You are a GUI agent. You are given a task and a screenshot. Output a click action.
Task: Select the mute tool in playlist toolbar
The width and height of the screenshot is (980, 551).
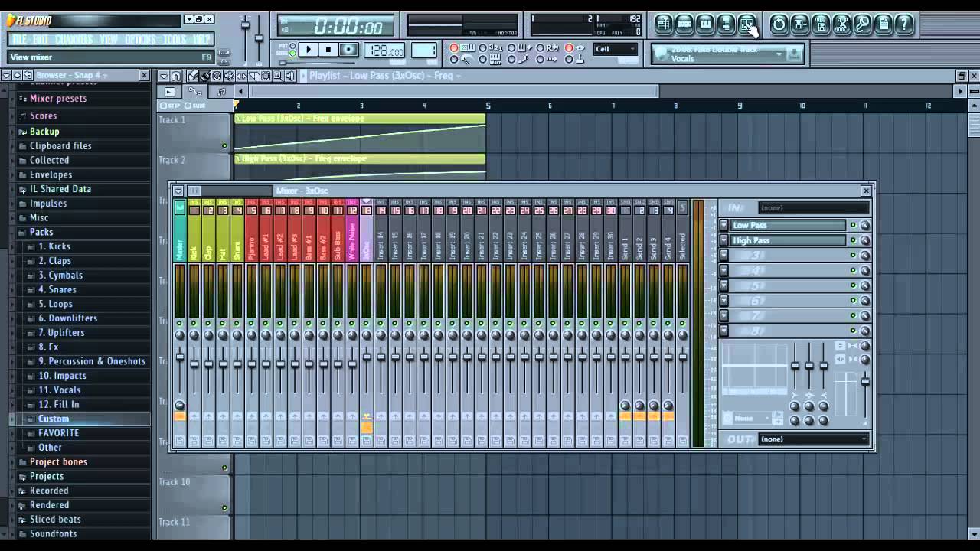pos(230,76)
